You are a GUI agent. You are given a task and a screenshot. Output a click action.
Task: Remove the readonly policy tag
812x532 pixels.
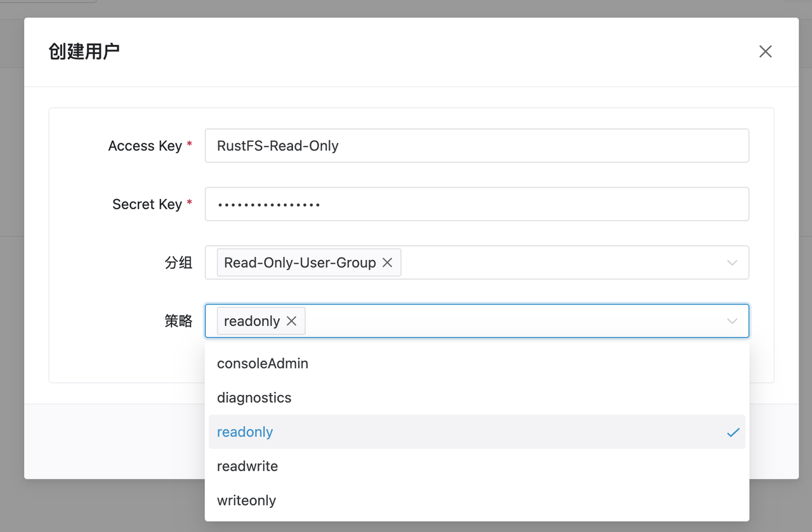pos(292,321)
